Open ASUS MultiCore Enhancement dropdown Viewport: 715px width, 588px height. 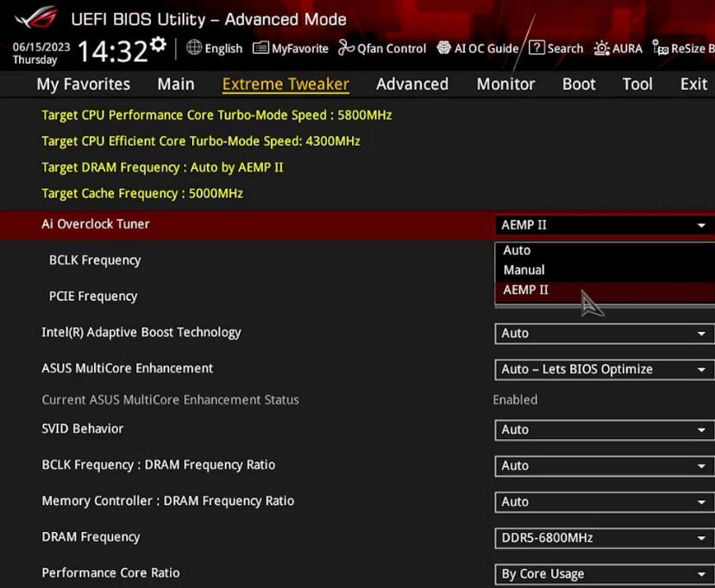[x=605, y=370]
